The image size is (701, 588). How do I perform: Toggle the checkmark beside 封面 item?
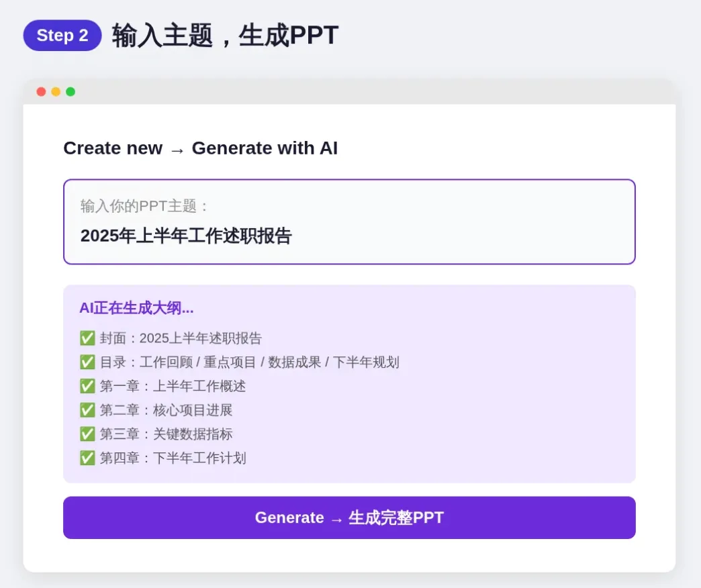point(87,338)
